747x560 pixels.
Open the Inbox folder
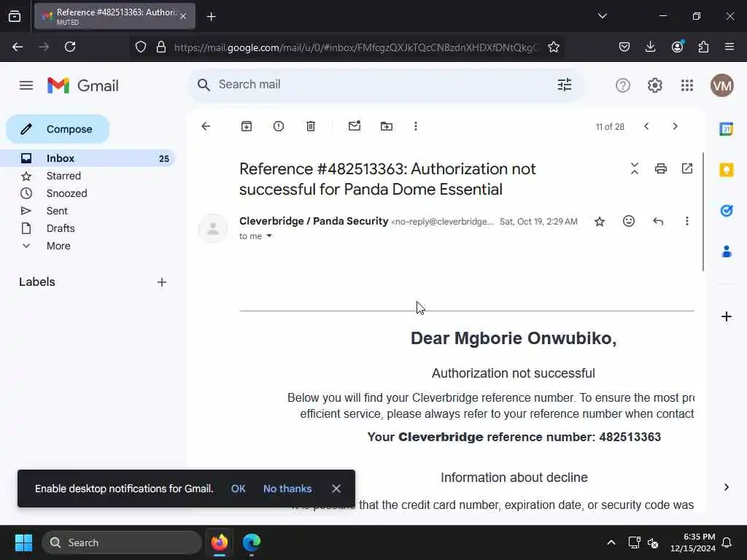pyautogui.click(x=88, y=158)
